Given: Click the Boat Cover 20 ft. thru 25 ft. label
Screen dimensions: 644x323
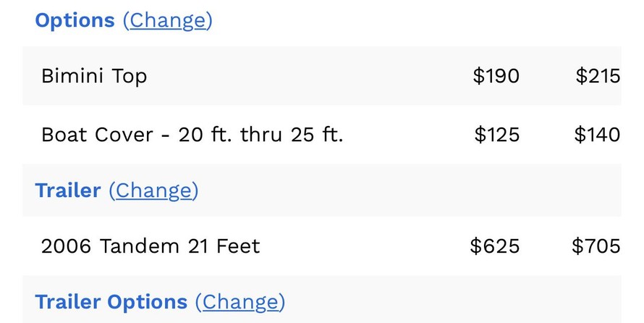Looking at the screenshot, I should [192, 135].
